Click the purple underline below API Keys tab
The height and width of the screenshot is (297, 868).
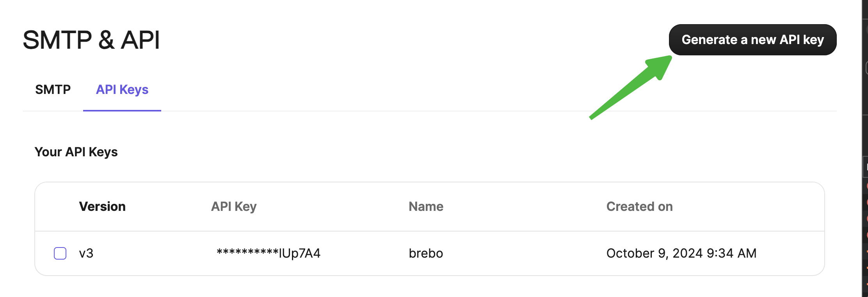click(x=122, y=111)
